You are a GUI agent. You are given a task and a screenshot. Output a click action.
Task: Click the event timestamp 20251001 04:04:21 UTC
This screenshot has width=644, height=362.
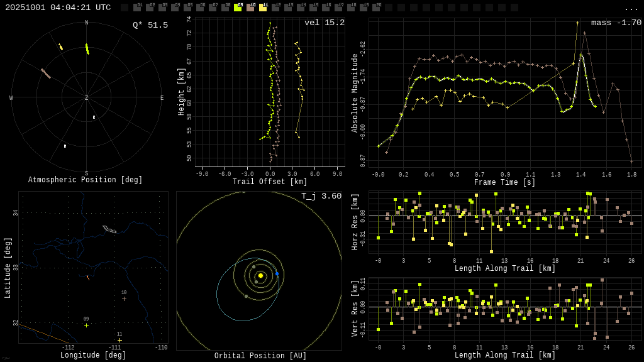58,8
